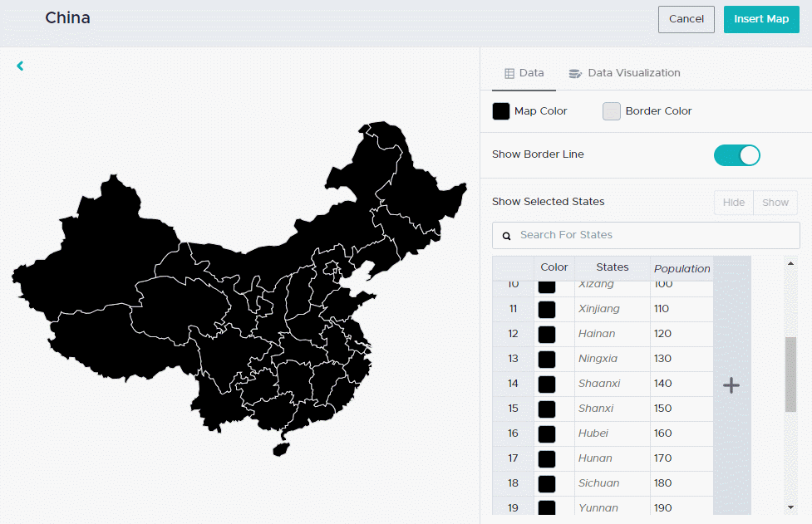Screen dimensions: 812x524
Task: Go back using the teal chevron arrow
Action: click(20, 66)
